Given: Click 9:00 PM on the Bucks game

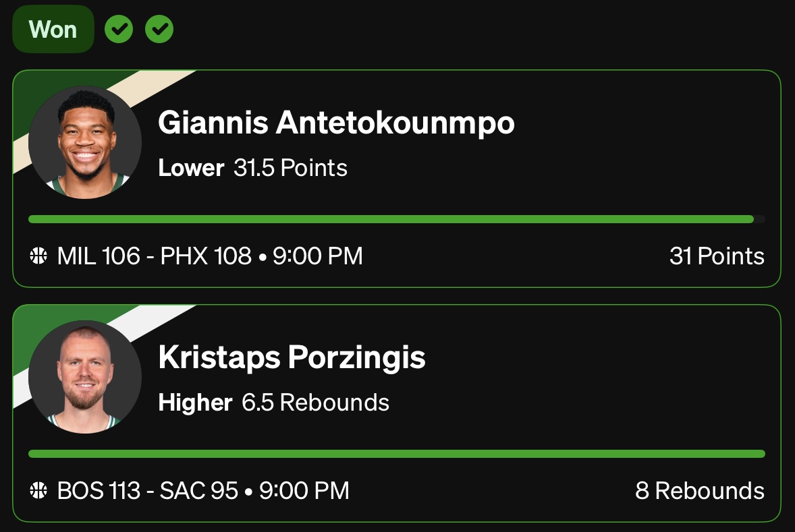Looking at the screenshot, I should point(317,256).
